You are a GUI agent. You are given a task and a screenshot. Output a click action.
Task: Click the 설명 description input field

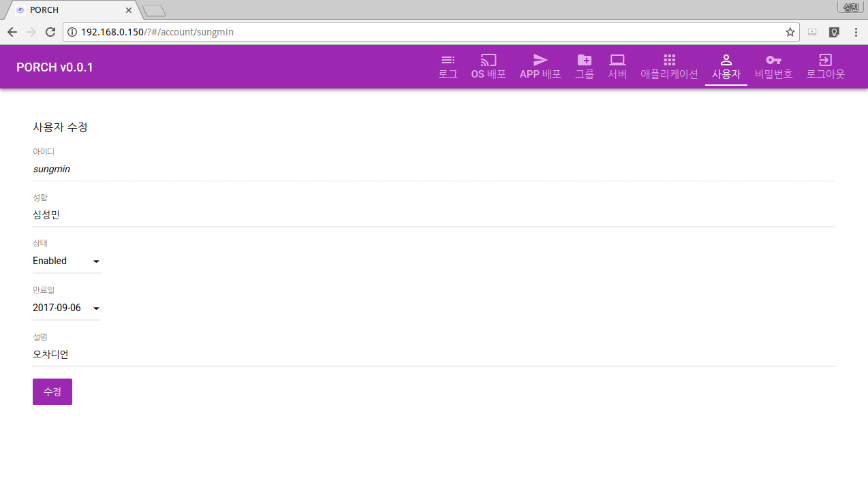coord(434,355)
